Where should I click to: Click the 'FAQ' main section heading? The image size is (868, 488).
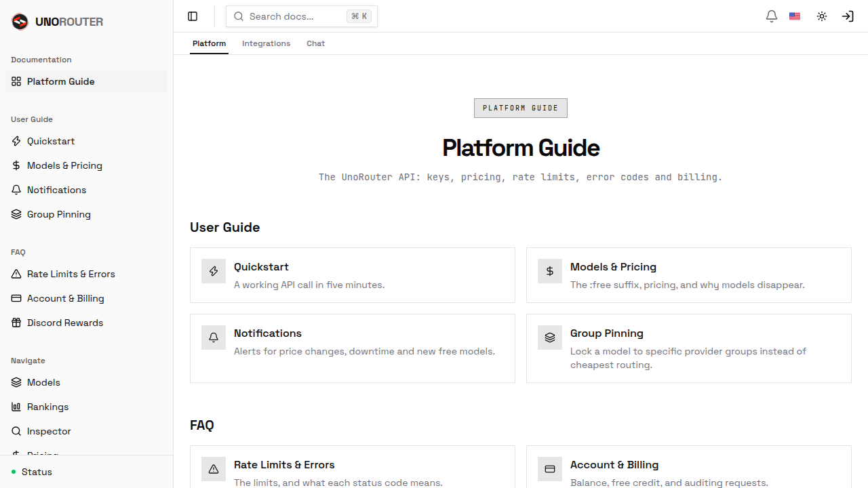tap(202, 426)
